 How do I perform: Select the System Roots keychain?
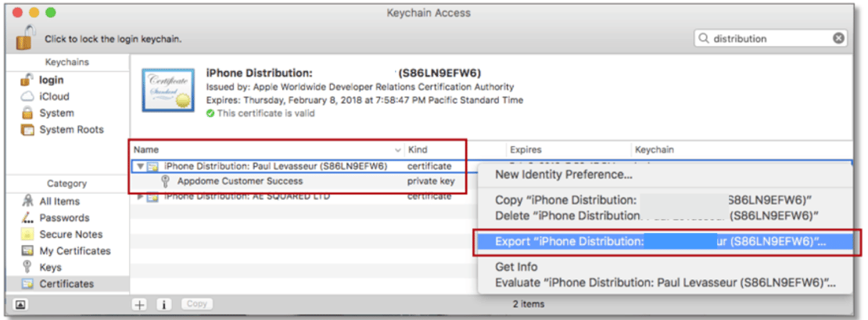(70, 130)
